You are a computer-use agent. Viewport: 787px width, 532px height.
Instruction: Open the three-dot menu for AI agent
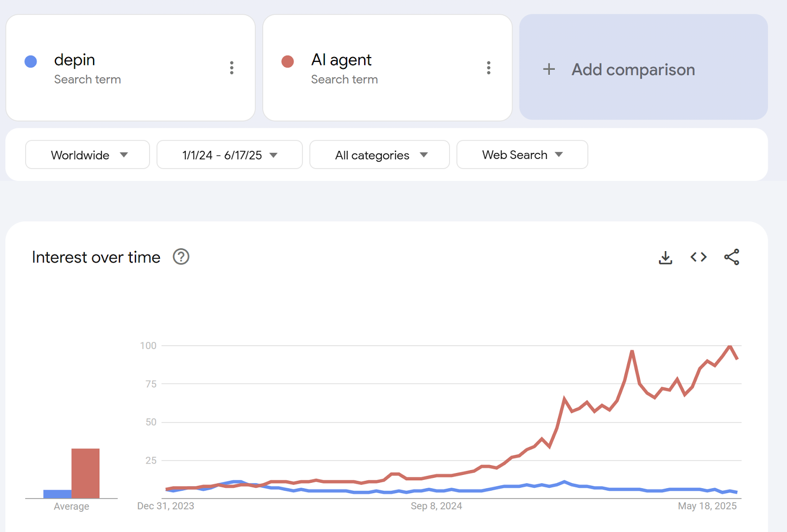488,68
